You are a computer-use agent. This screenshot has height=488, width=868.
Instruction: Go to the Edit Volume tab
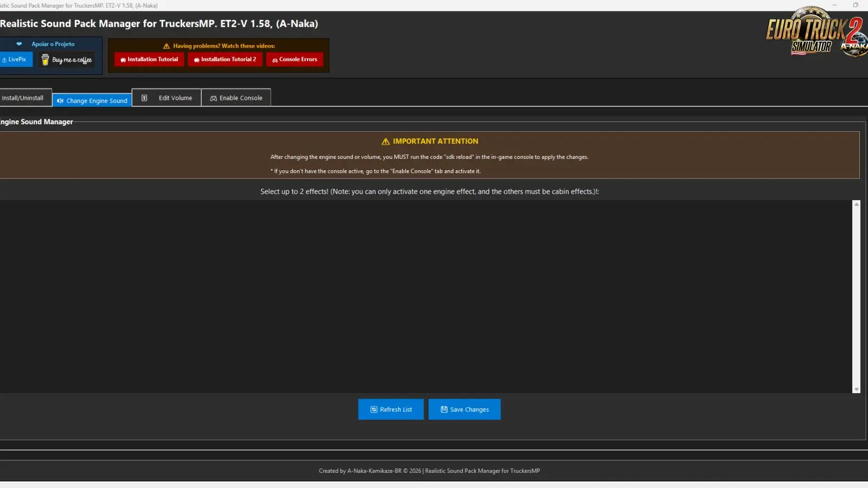(x=167, y=98)
